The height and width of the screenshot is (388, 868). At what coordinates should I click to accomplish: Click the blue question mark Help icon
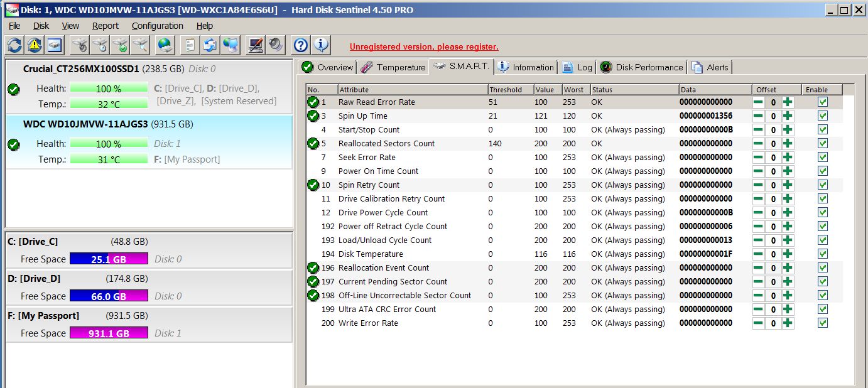[x=301, y=45]
